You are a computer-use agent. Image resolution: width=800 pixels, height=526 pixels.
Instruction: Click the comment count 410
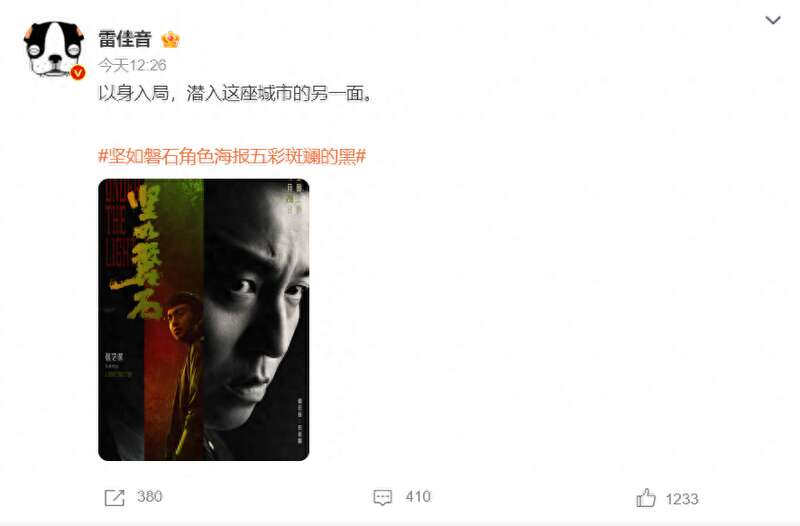418,496
